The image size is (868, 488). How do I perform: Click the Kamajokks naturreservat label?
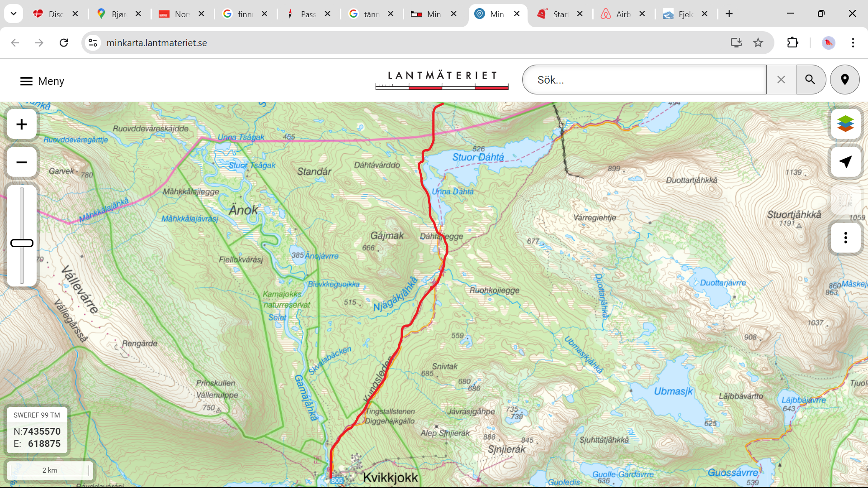pos(286,300)
